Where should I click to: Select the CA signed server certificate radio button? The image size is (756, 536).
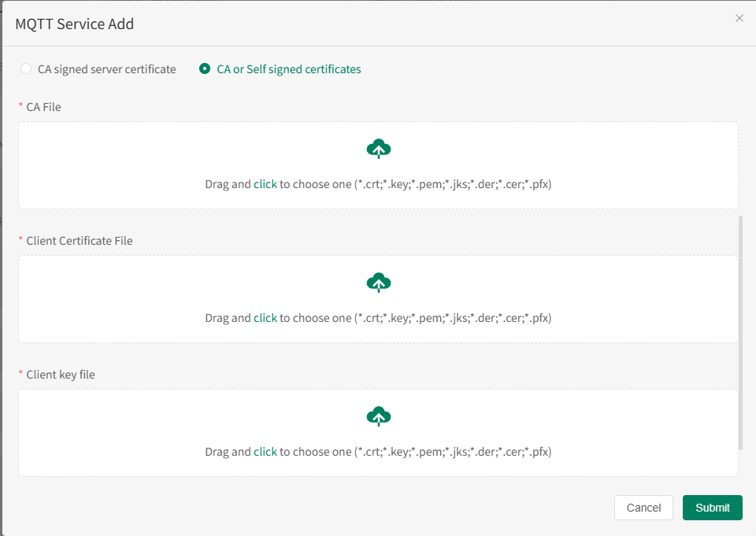pos(26,69)
